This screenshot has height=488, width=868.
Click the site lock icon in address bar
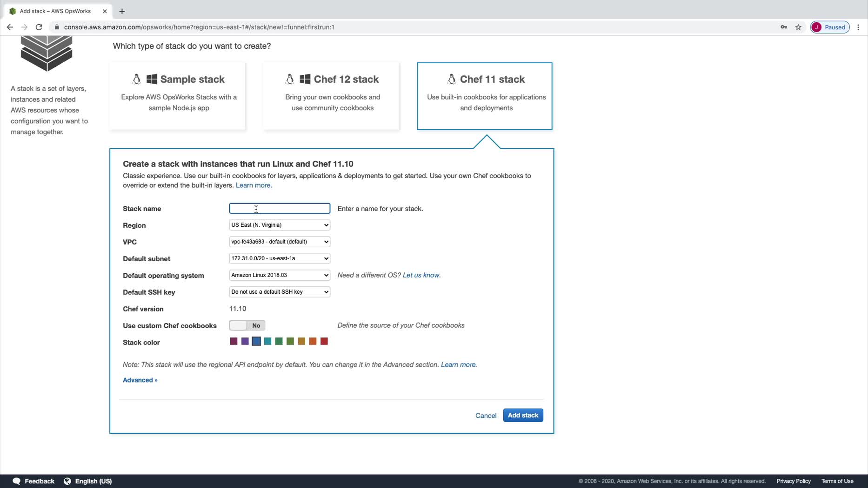point(57,27)
